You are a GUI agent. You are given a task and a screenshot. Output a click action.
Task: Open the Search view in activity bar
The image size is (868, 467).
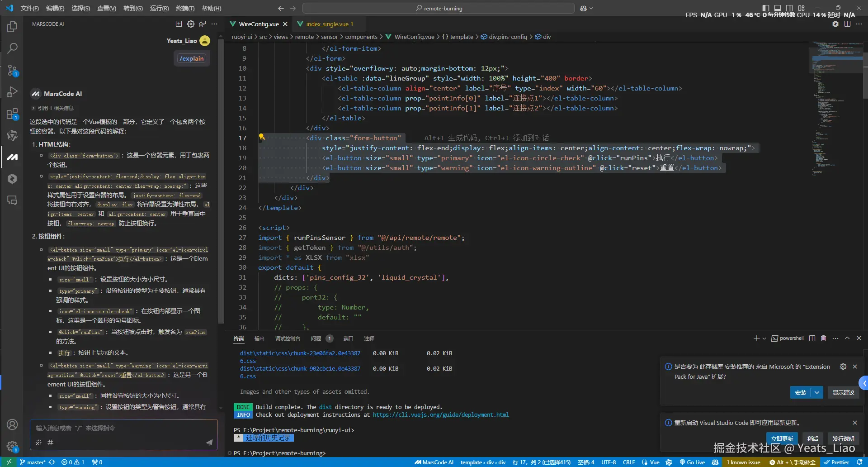(12, 48)
